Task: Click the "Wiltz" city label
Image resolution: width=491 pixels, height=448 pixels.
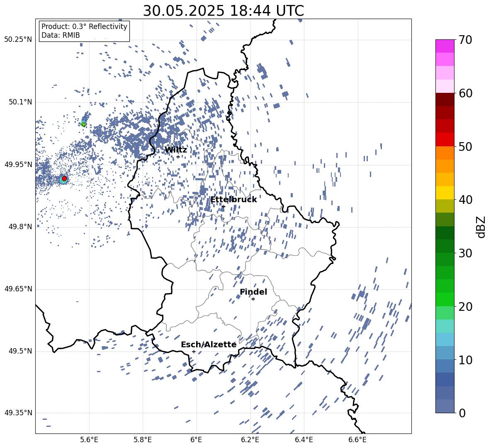Action: click(x=176, y=150)
